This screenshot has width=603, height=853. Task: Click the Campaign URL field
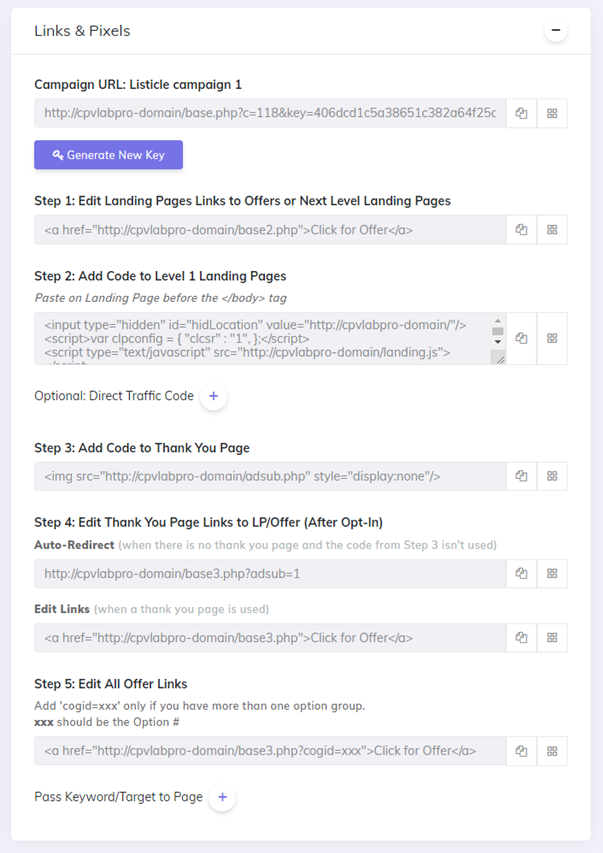(x=270, y=113)
